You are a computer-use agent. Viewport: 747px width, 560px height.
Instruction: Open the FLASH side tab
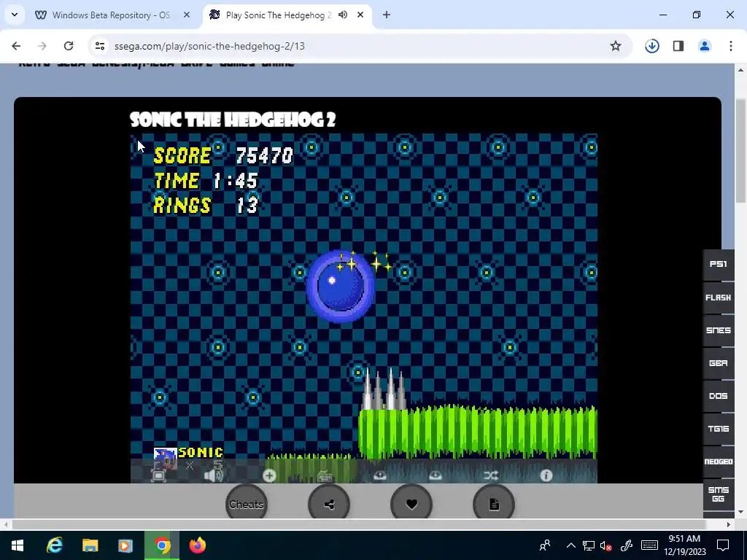[x=719, y=297]
